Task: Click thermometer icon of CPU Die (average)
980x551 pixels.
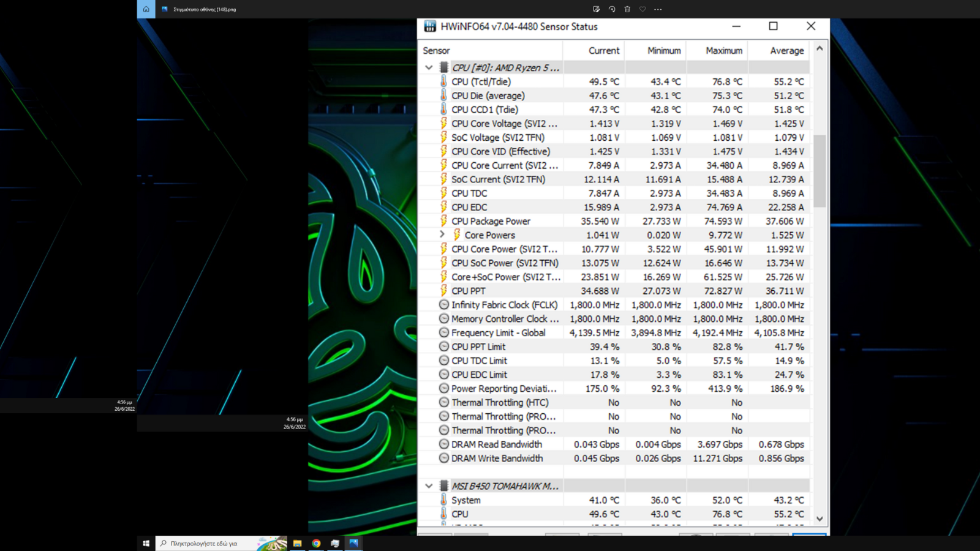Action: [x=443, y=96]
